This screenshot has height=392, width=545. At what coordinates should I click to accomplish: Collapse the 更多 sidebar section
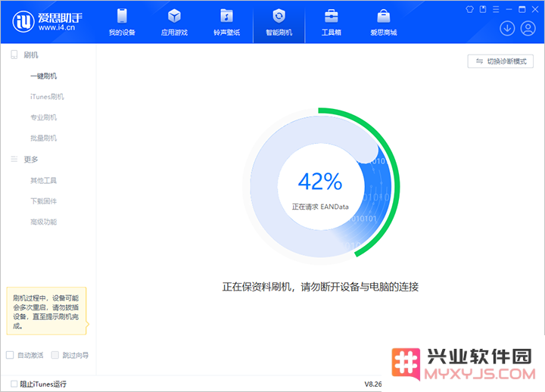(x=31, y=159)
